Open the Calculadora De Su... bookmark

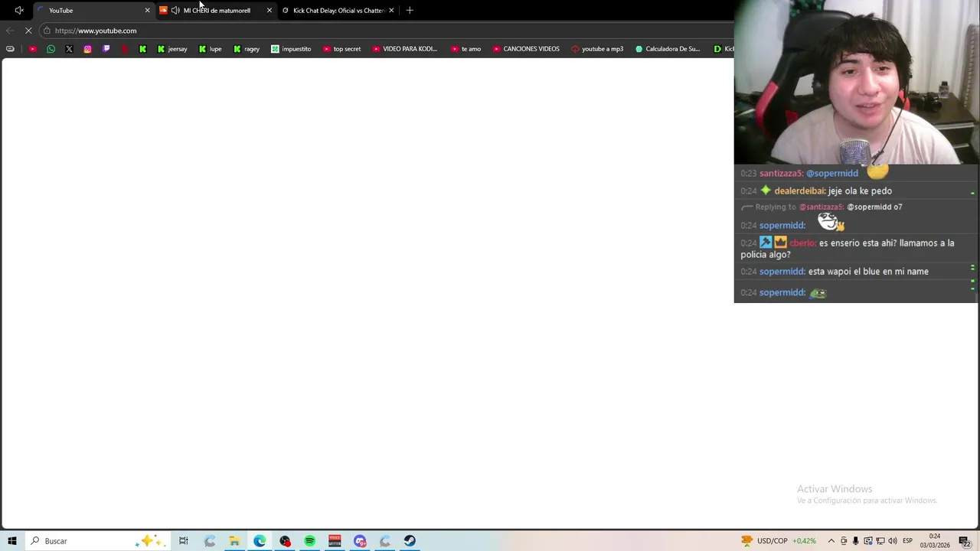coord(667,49)
